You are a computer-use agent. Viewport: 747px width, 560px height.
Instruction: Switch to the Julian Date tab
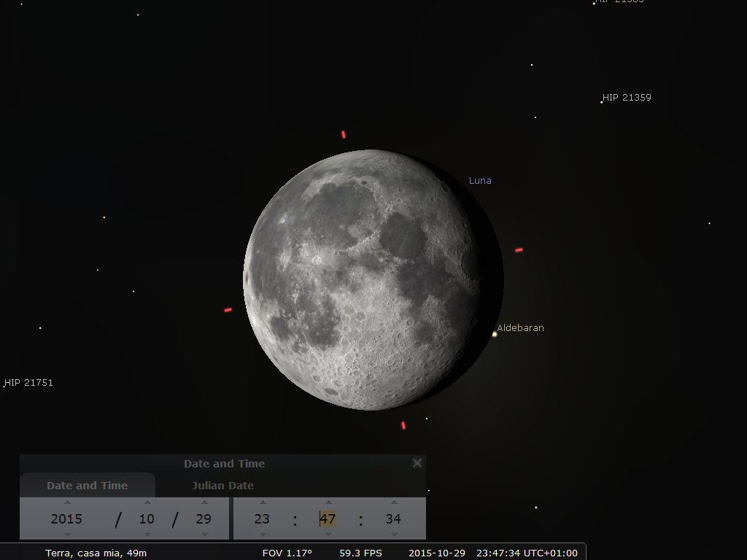(223, 485)
